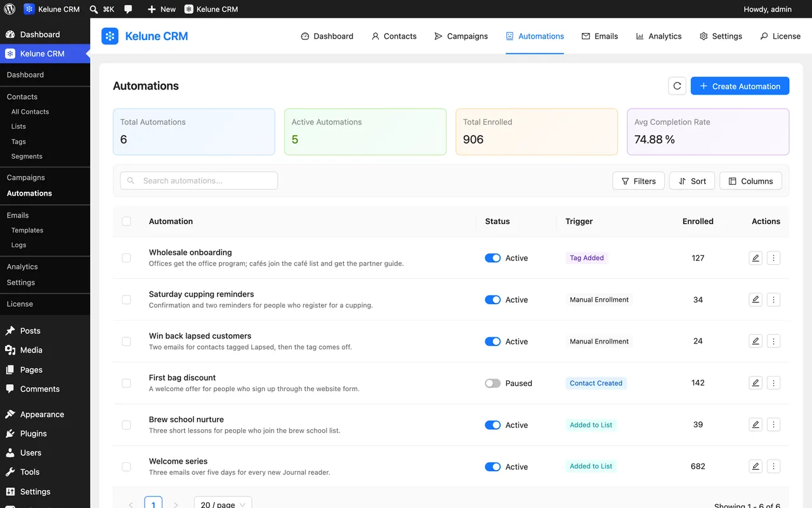The height and width of the screenshot is (508, 812).
Task: Edit the Wholesale onboarding automation
Action: click(x=755, y=258)
